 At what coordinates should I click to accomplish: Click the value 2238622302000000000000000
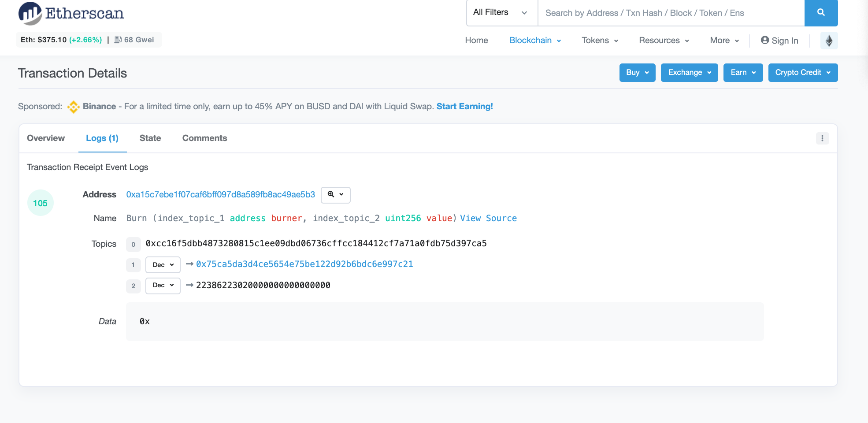263,286
